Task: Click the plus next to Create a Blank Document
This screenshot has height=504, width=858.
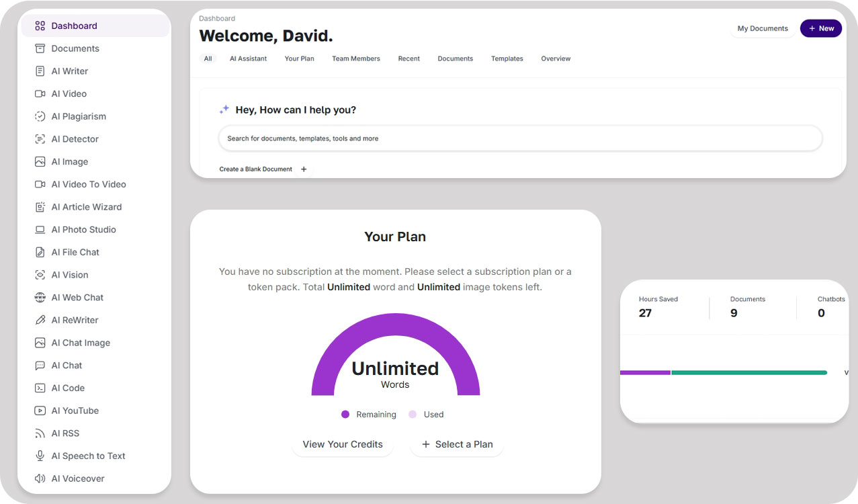Action: 304,169
